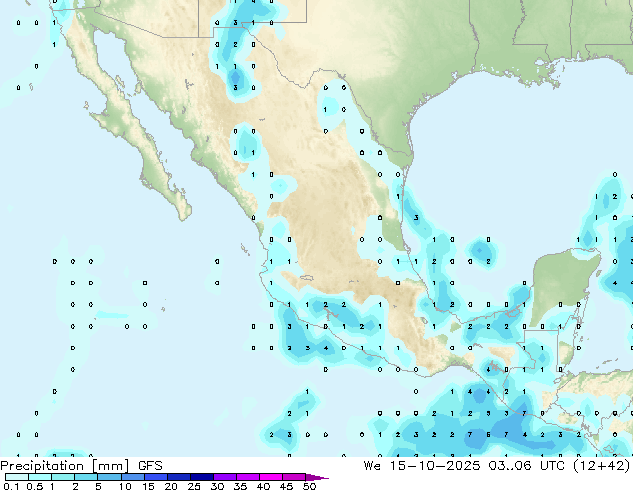Pick the 40–45 mm magenta legend swatch
The width and height of the screenshot is (634, 490).
[x=271, y=477]
